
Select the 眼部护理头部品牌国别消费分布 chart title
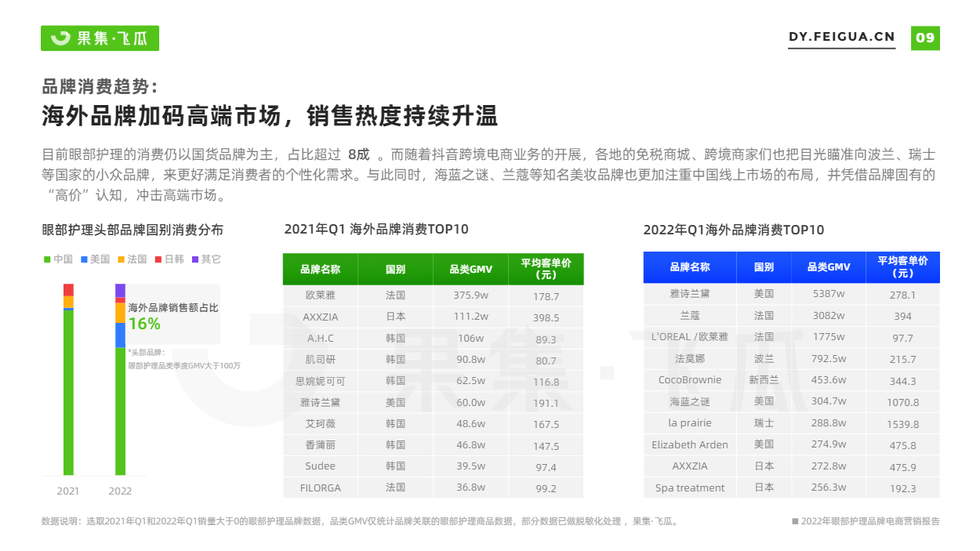pyautogui.click(x=132, y=230)
